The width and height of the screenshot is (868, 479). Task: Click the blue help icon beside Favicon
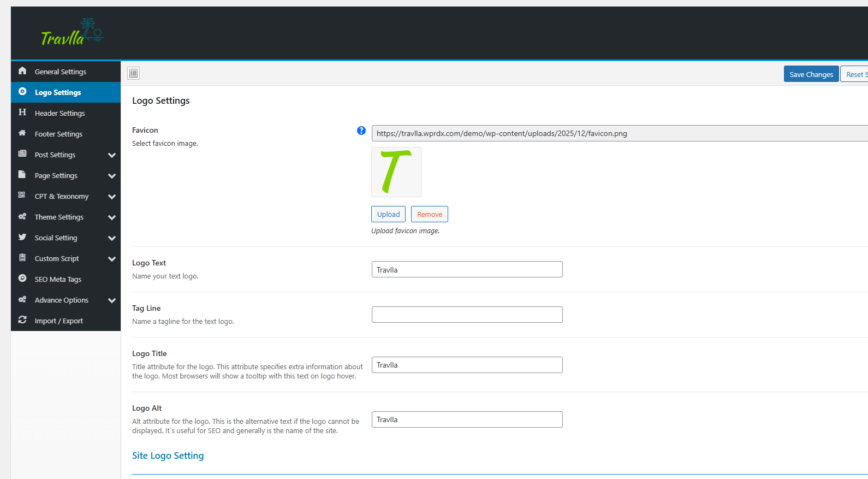(361, 131)
